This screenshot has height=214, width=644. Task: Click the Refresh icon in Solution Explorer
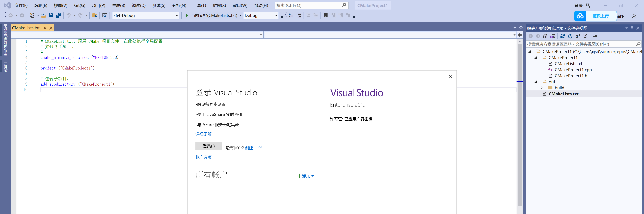coord(570,36)
